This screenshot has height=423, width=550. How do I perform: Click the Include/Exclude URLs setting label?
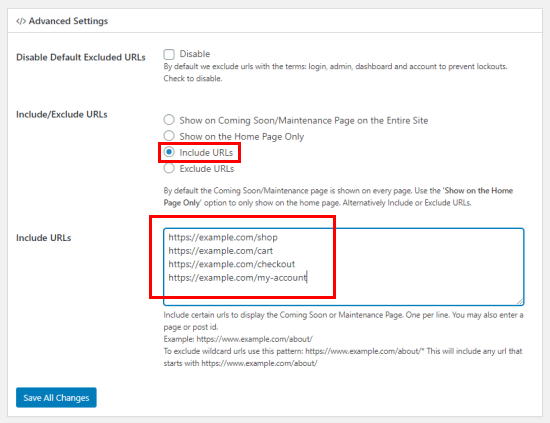[x=62, y=115]
